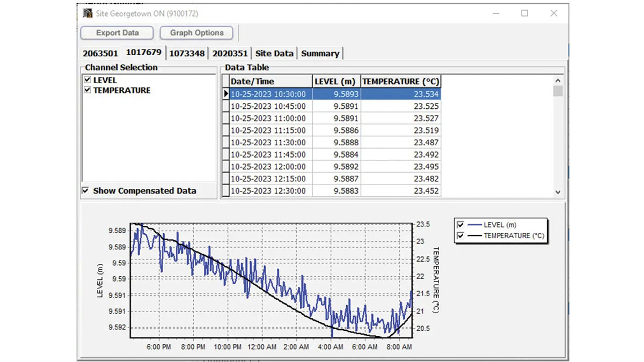Screen dimensions: 644x362
Task: Click level value "9.5893"
Action: (x=336, y=94)
